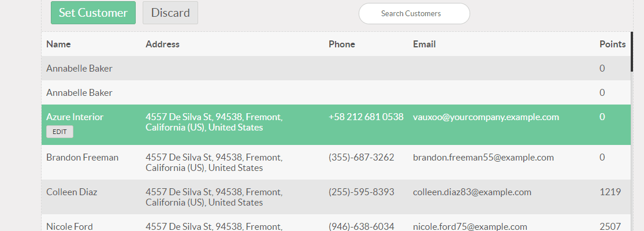This screenshot has width=644, height=231.
Task: Click the vauxoo@yourcompany.example.com email
Action: pos(486,117)
